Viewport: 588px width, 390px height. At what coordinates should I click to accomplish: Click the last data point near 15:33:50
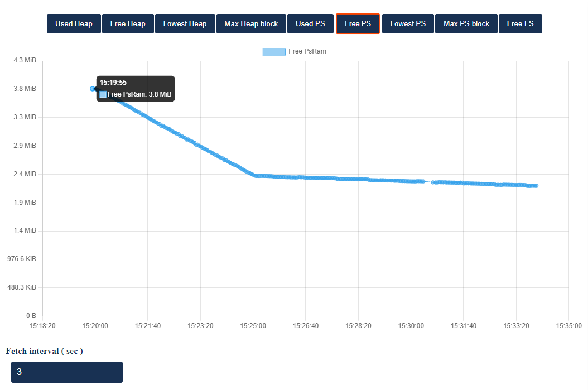pyautogui.click(x=537, y=186)
